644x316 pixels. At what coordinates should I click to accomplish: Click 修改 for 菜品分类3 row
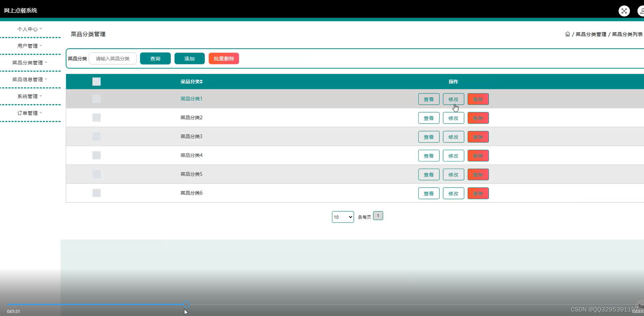click(x=453, y=137)
